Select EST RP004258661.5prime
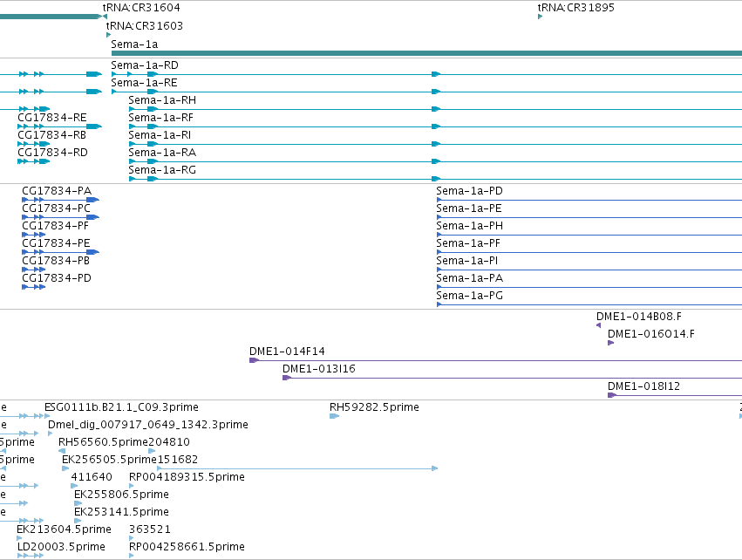This screenshot has height=560, width=742. tap(187, 547)
